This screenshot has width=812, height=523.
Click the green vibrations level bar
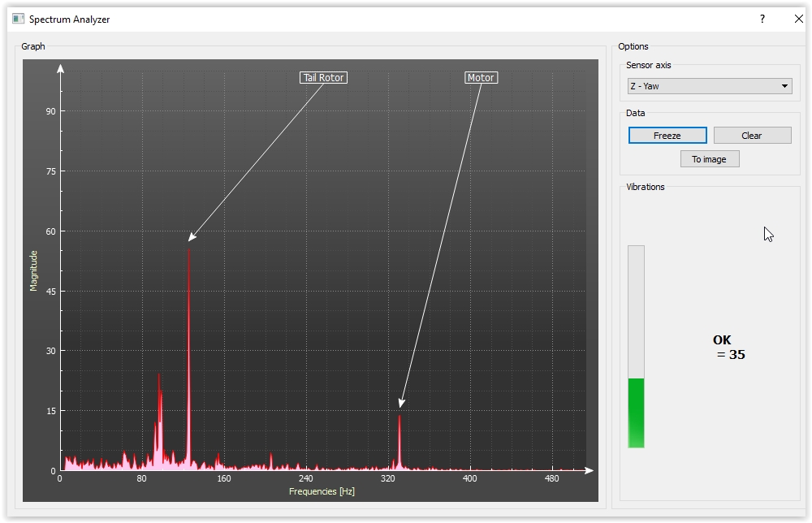[x=636, y=412]
